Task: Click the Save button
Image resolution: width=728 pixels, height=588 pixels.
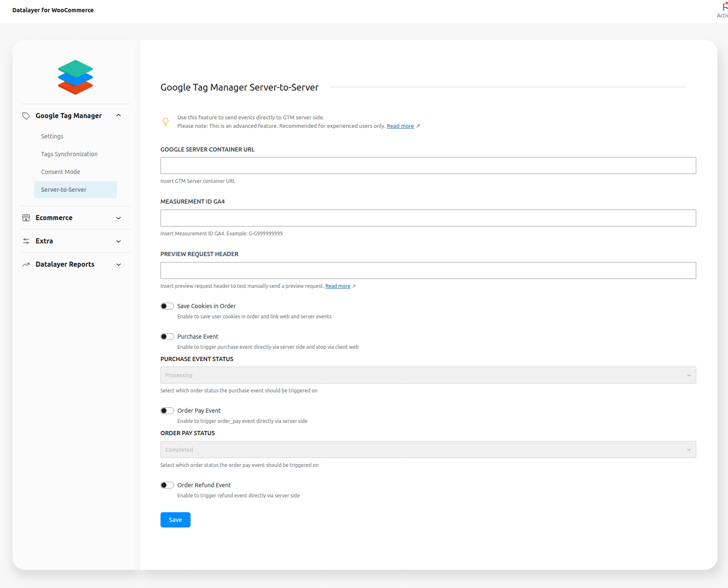Action: click(175, 520)
